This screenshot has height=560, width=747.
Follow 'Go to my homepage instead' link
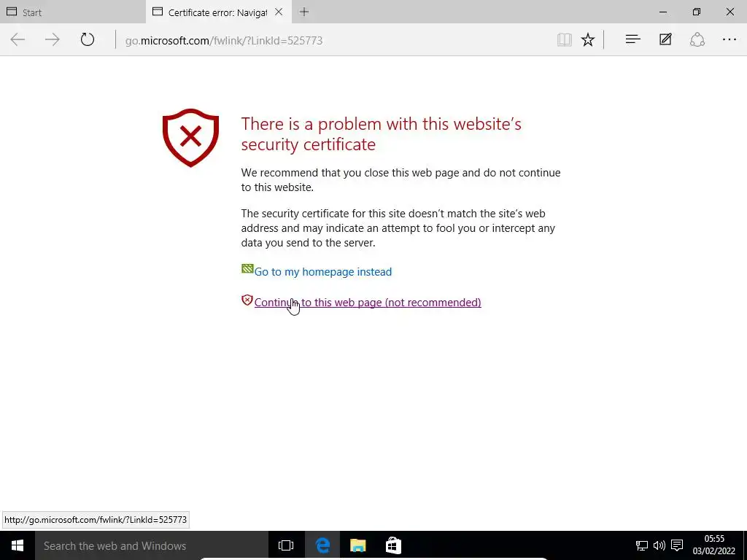pos(323,272)
